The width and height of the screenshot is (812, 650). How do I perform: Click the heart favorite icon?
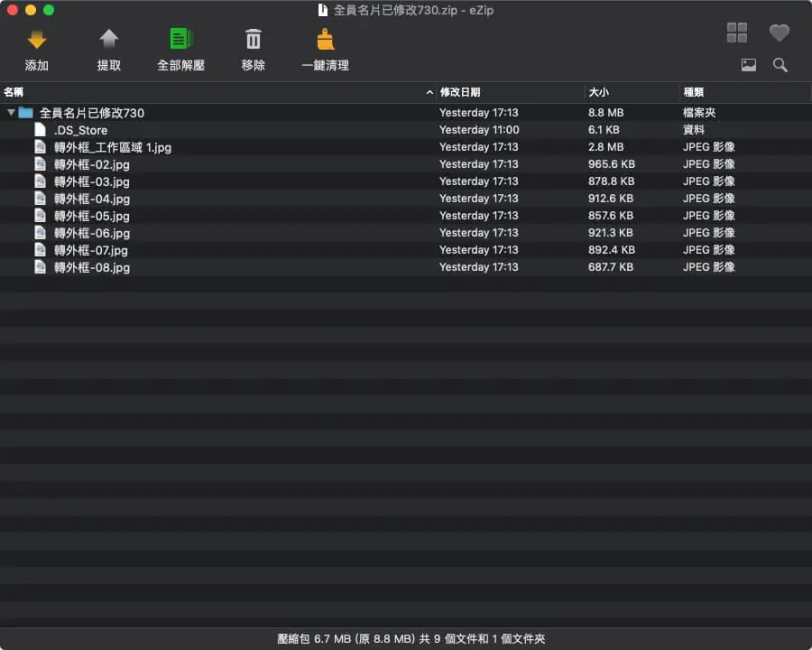coord(779,32)
